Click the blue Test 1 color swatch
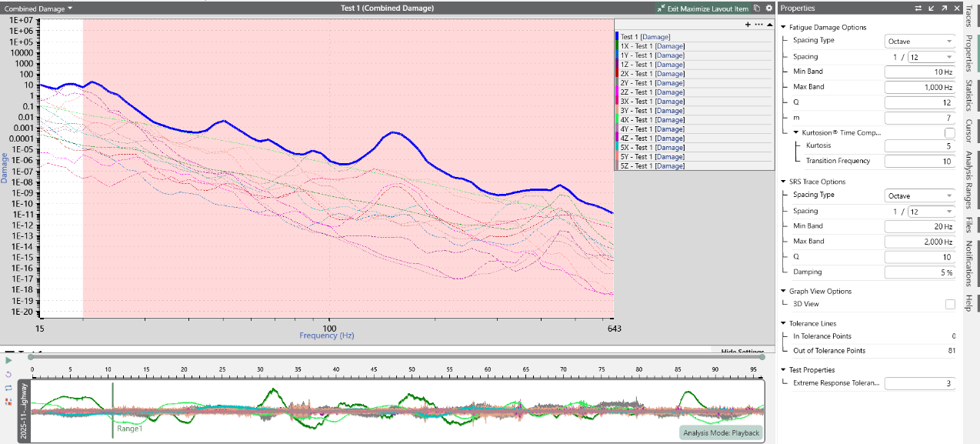Image resolution: width=980 pixels, height=444 pixels. (617, 37)
